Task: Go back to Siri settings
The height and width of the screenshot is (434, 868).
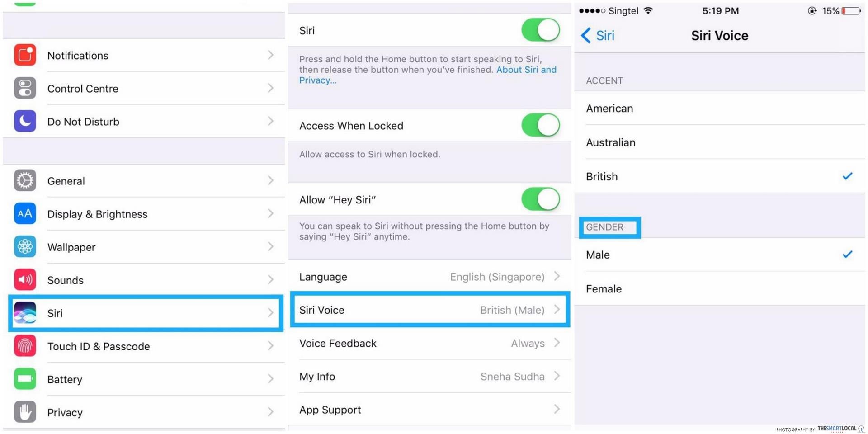Action: pyautogui.click(x=598, y=35)
